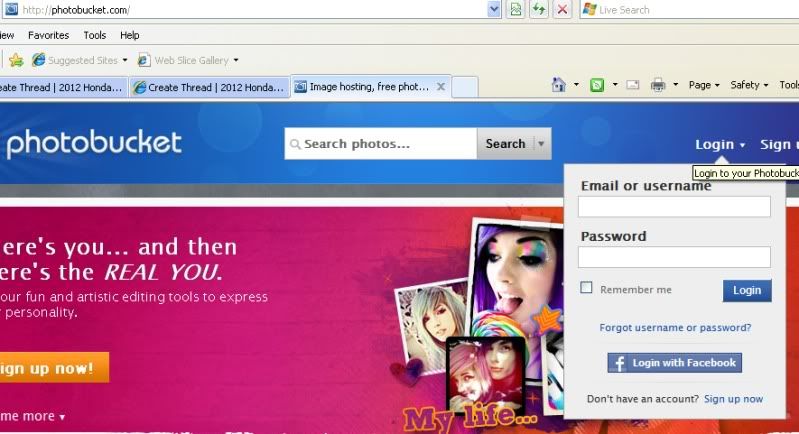Open the Web Slice Gallery
Viewport: 799px width, 434px height.
pos(183,60)
